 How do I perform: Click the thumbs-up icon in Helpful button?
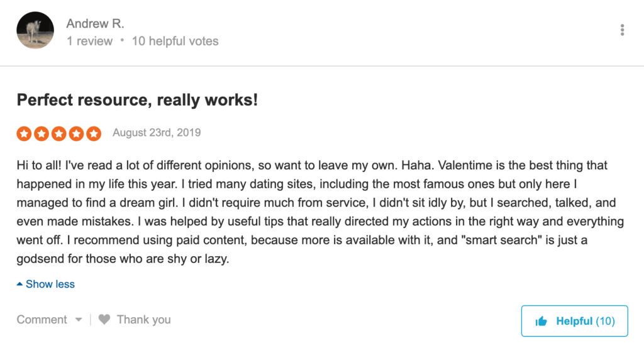click(x=541, y=322)
